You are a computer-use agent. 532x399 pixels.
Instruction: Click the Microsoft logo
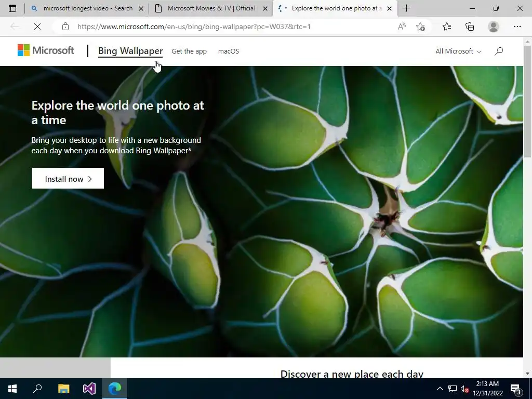pos(46,50)
